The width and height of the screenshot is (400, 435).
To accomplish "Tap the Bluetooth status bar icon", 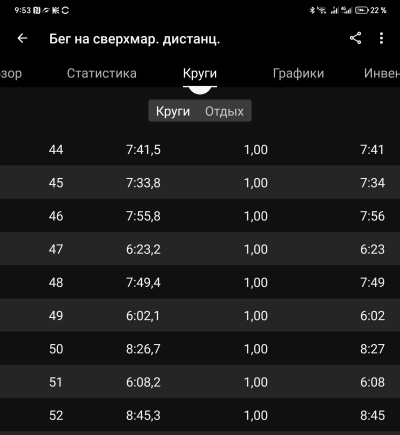I will click(312, 10).
